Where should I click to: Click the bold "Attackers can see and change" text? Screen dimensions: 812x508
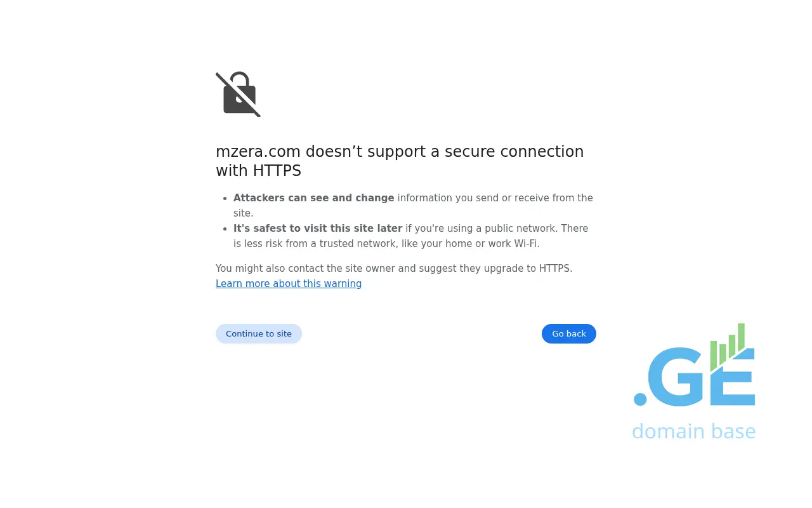[x=313, y=198]
